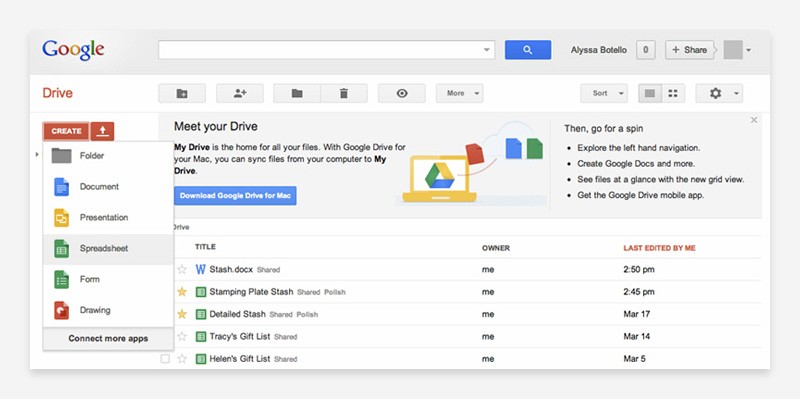Unstar the Stamping Plate Stash file
The height and width of the screenshot is (399, 800).
pyautogui.click(x=182, y=292)
